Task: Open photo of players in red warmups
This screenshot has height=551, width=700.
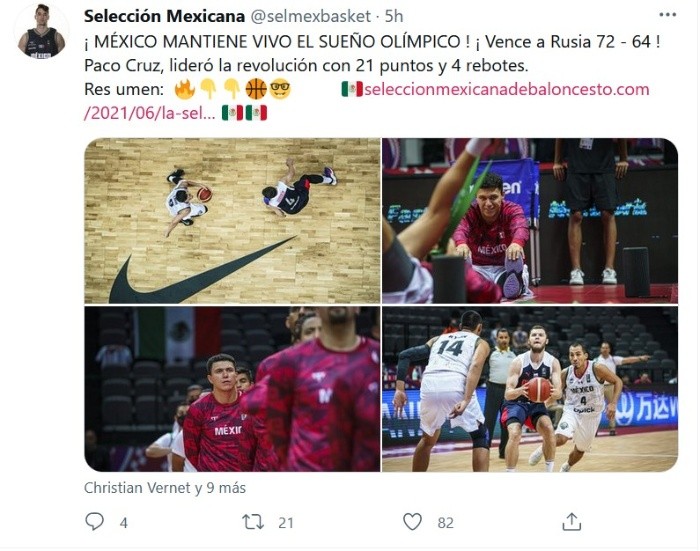Action: [x=232, y=389]
